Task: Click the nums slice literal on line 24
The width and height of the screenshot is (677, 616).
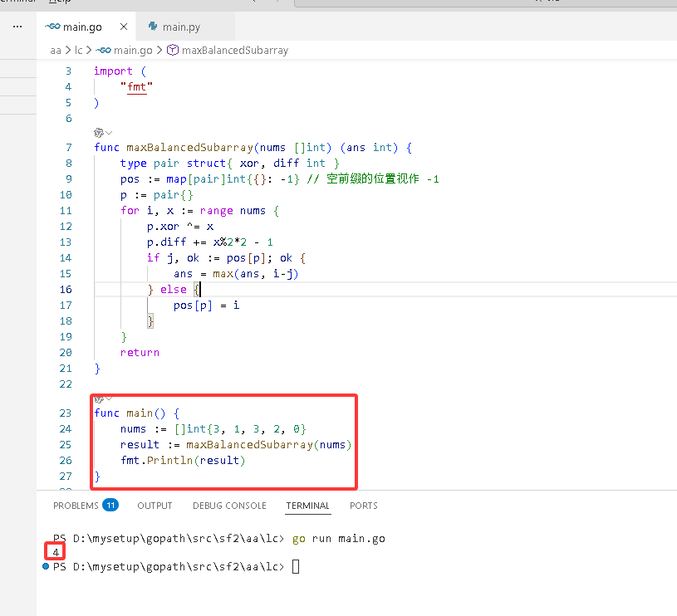Action: 241,429
